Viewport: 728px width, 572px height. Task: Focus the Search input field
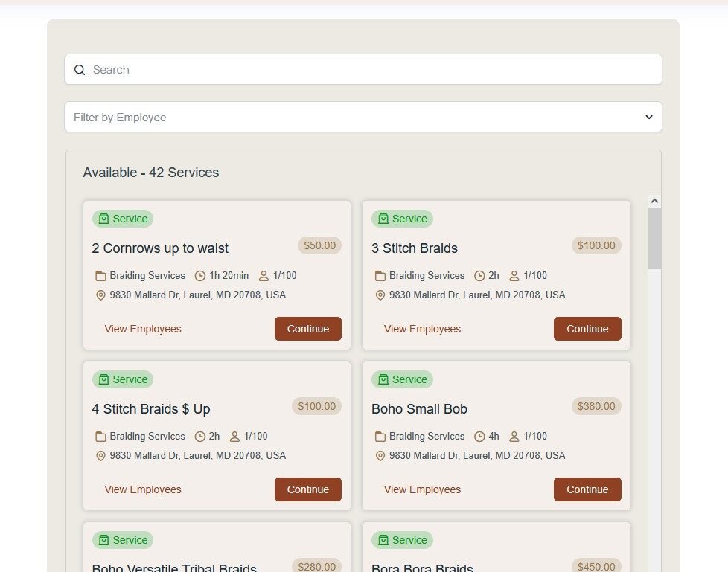[x=363, y=70]
